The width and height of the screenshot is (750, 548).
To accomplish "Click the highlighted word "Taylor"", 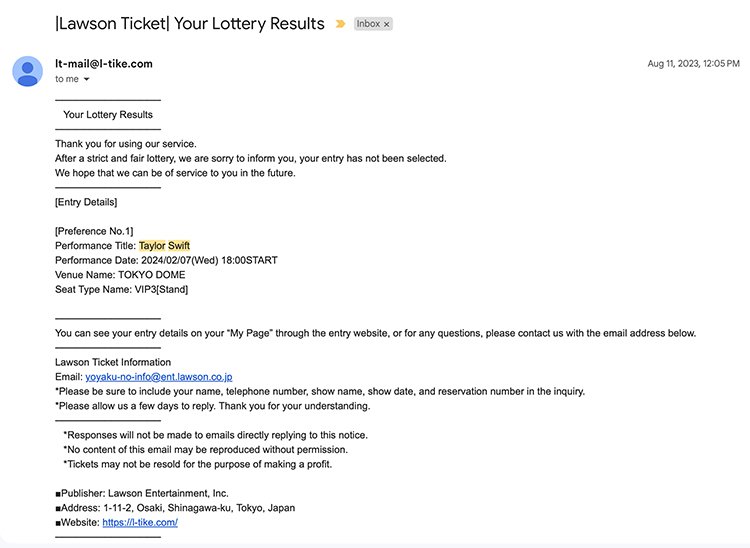I will (152, 246).
